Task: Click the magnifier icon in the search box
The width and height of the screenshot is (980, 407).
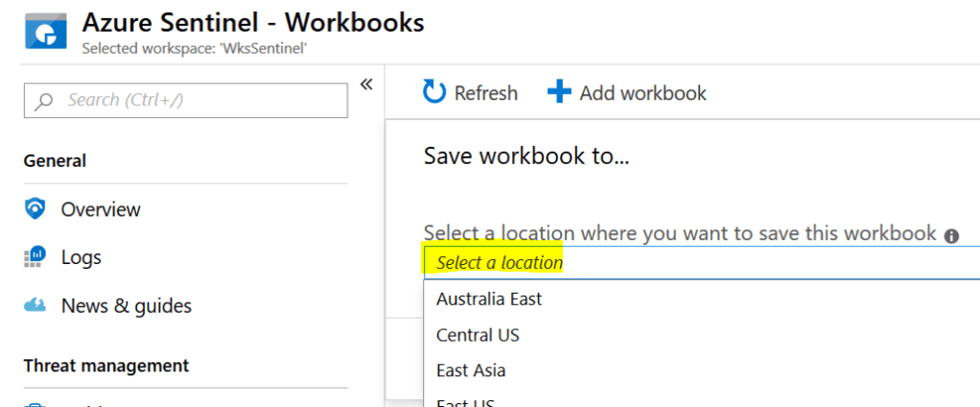Action: point(44,101)
